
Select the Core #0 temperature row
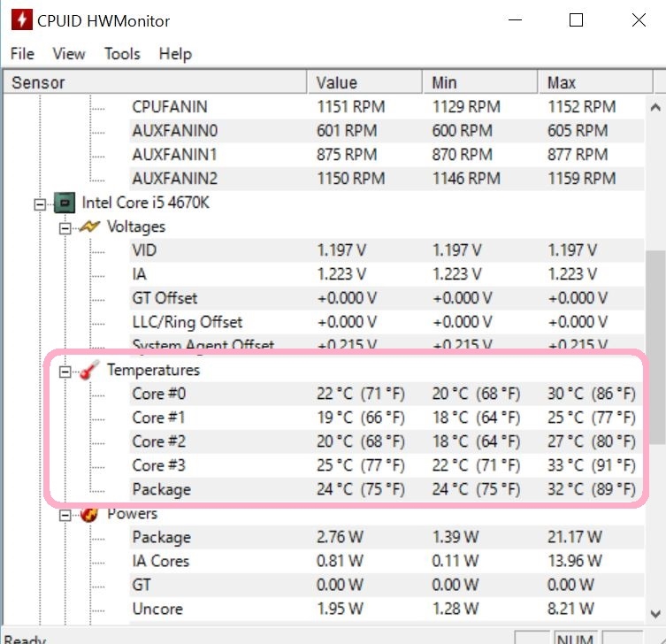[387, 394]
